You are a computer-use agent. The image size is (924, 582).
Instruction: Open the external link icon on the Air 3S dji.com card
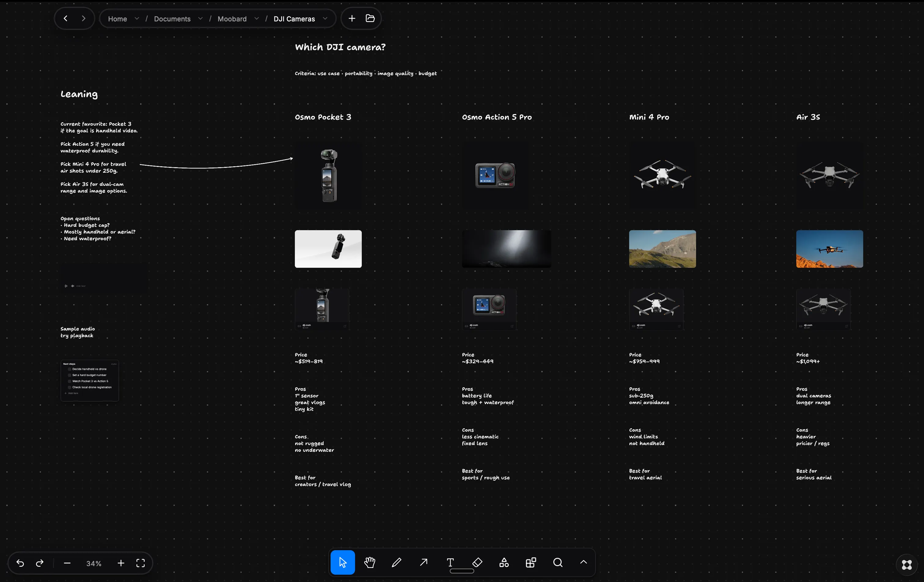coord(846,326)
